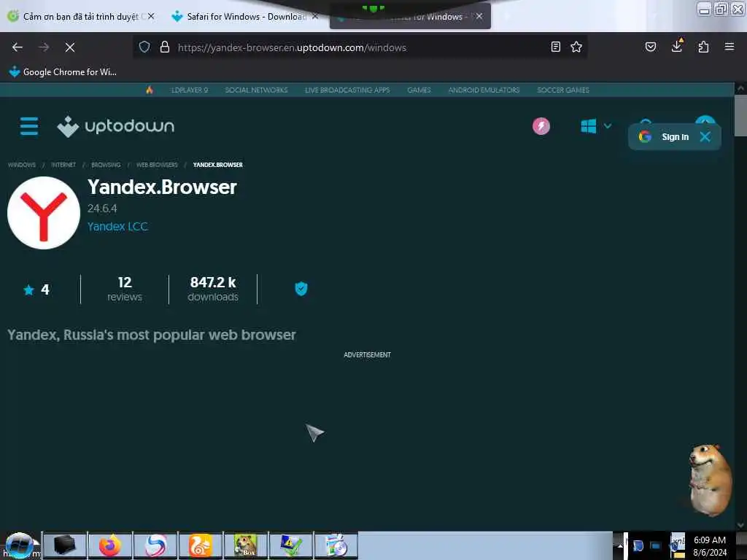Open the black box taskbar app

point(65,545)
